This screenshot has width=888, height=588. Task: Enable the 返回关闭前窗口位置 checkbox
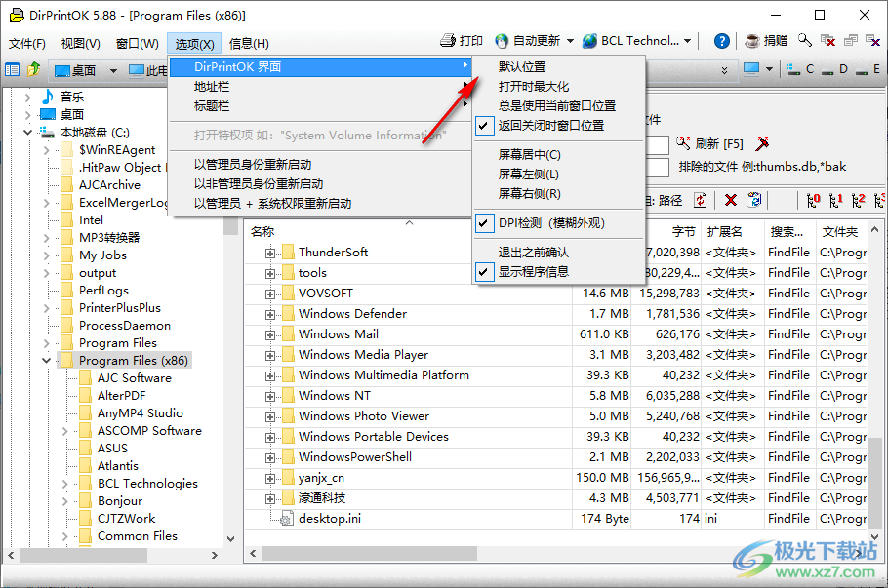[482, 126]
